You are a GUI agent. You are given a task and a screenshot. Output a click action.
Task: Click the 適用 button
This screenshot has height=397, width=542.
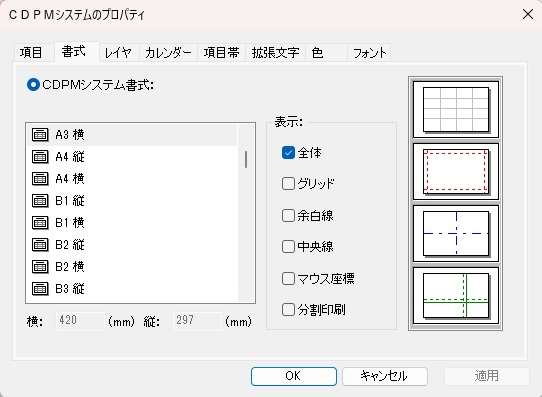point(487,376)
